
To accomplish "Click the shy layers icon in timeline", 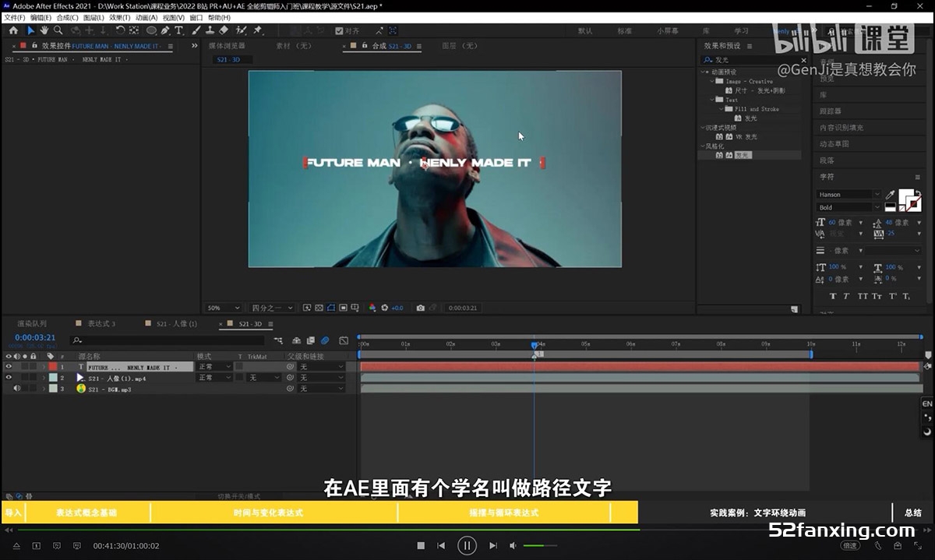I will (296, 340).
